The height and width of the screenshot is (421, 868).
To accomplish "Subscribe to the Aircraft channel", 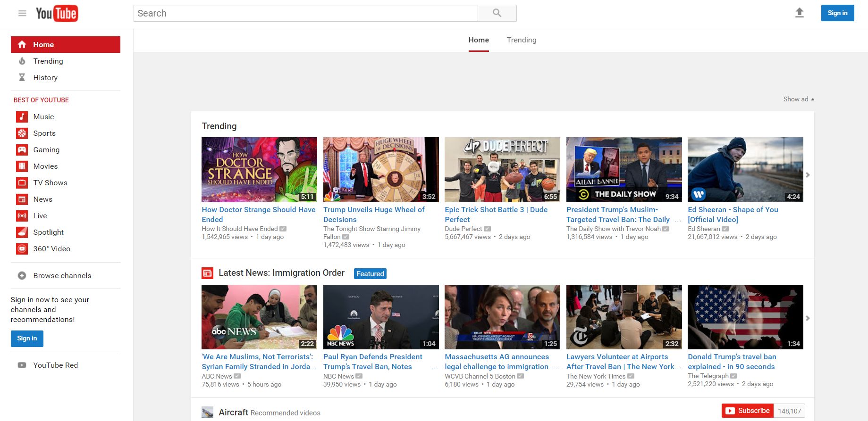I will coord(748,411).
